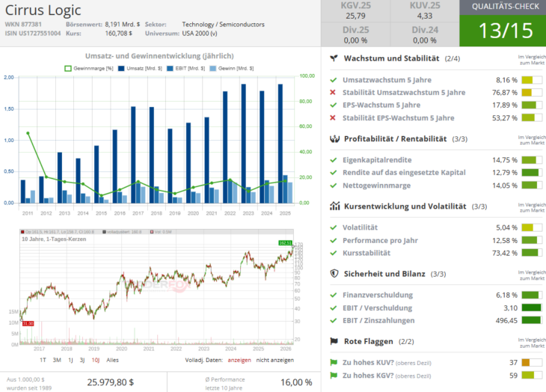Image resolution: width=546 pixels, height=392 pixels.
Task: Select 'nicht anzeigen' for Volaadj. Daten
Action: pyautogui.click(x=274, y=360)
